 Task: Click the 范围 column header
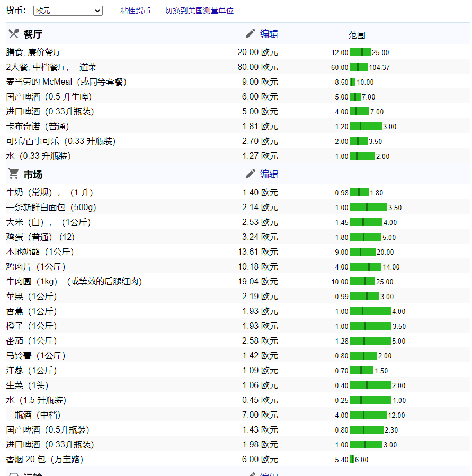[x=357, y=35]
